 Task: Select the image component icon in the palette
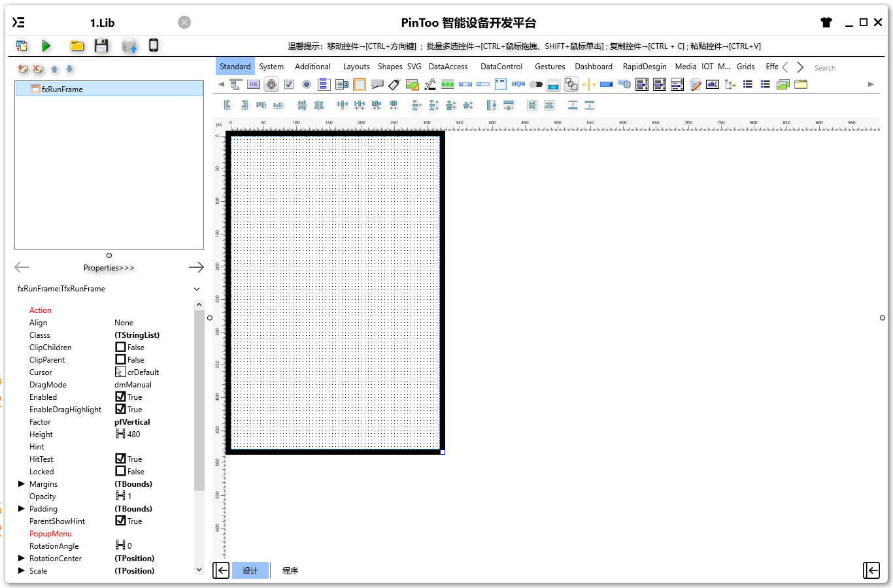click(x=412, y=84)
